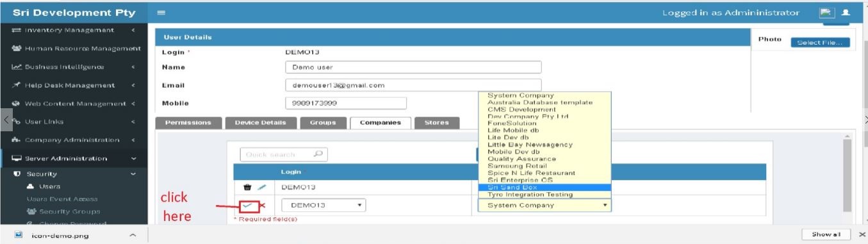868x244 pixels.
Task: Click the Quick search box
Action: (284, 154)
